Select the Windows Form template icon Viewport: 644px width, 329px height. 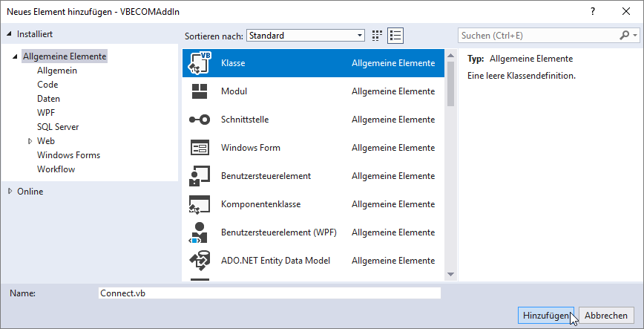(200, 148)
